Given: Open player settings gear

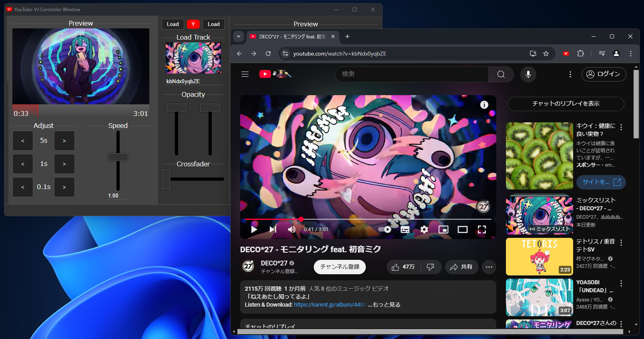Looking at the screenshot, I should point(424,229).
